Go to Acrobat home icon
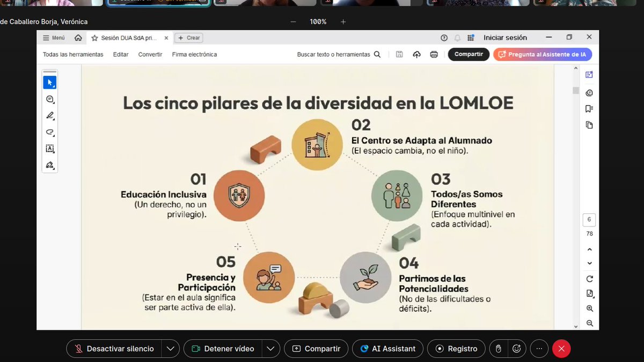 [x=78, y=38]
